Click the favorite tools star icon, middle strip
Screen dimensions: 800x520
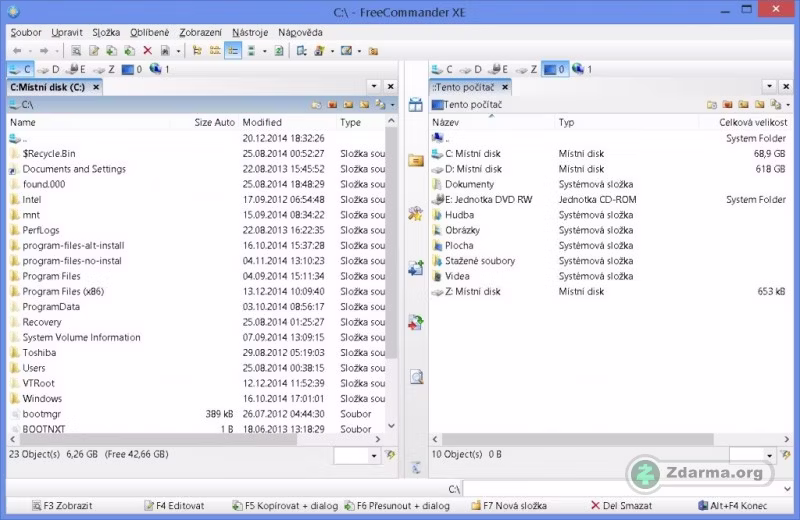pyautogui.click(x=416, y=213)
